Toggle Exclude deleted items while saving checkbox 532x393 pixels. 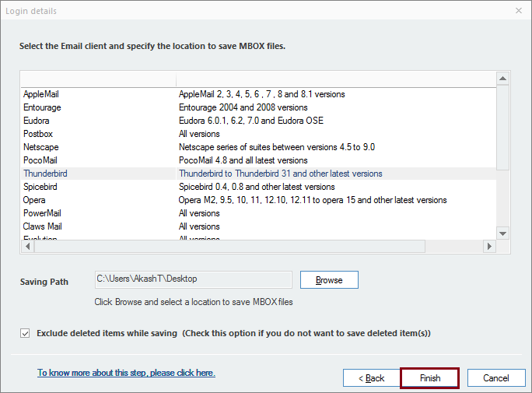pos(25,333)
